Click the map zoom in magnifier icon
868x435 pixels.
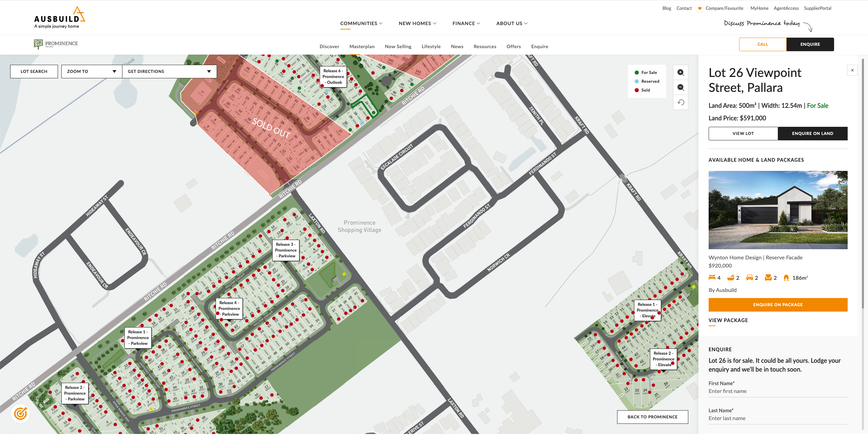pos(680,73)
